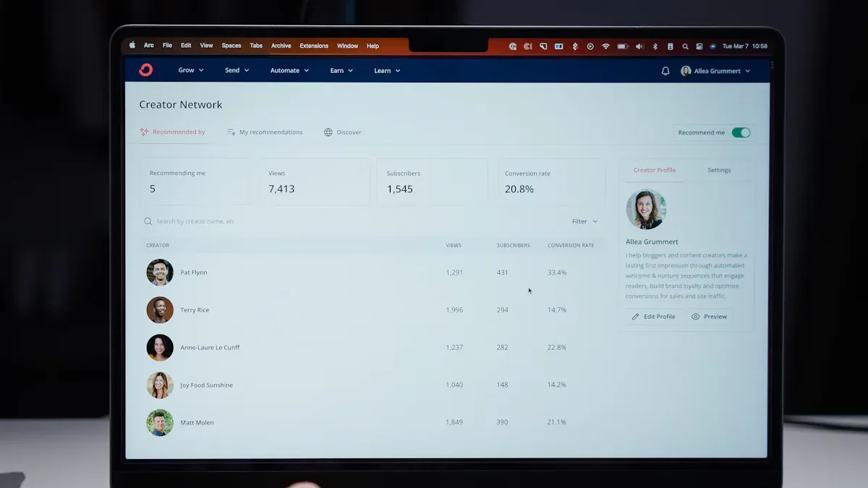
Task: Click the Preview button
Action: pos(709,317)
